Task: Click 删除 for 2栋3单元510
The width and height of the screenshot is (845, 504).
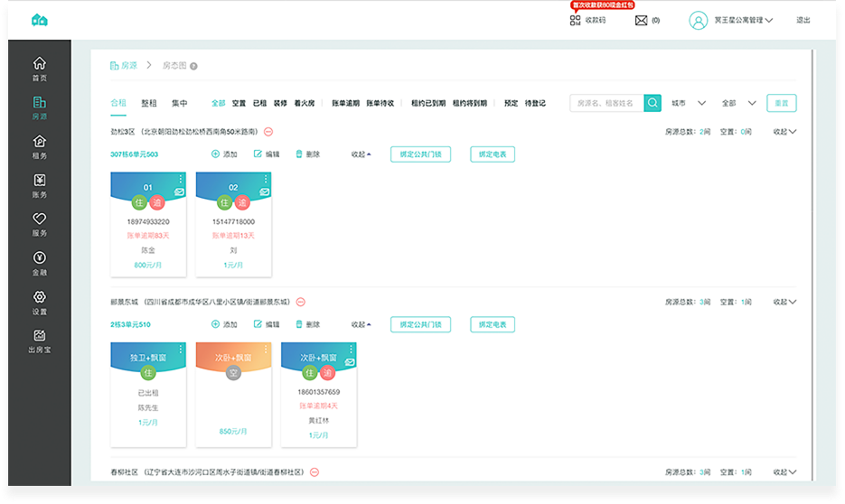Action: 307,324
